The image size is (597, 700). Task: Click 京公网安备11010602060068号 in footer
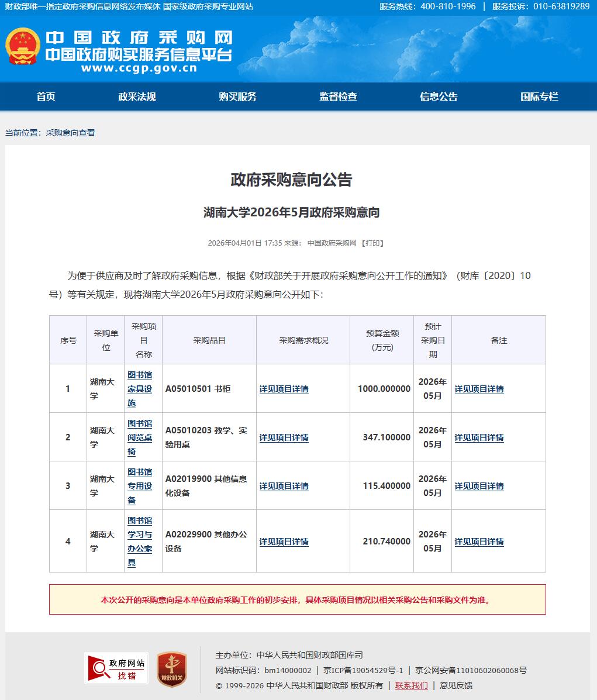coord(471,671)
